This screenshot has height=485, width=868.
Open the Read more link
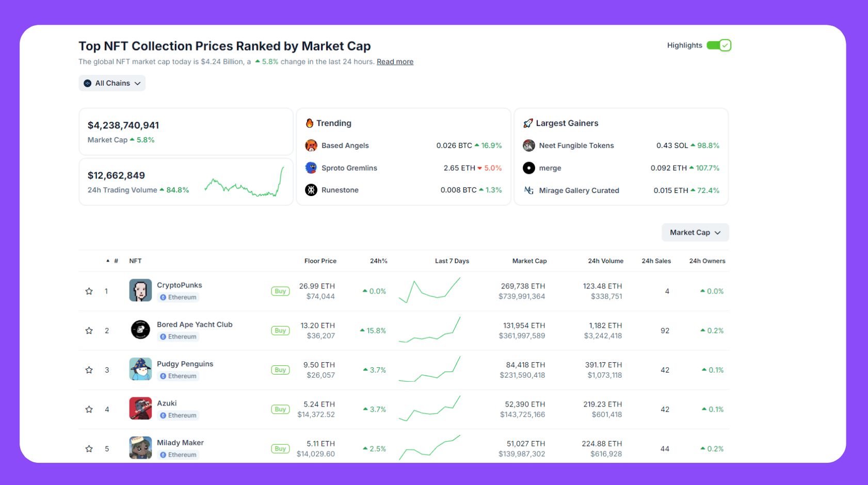[x=395, y=61]
